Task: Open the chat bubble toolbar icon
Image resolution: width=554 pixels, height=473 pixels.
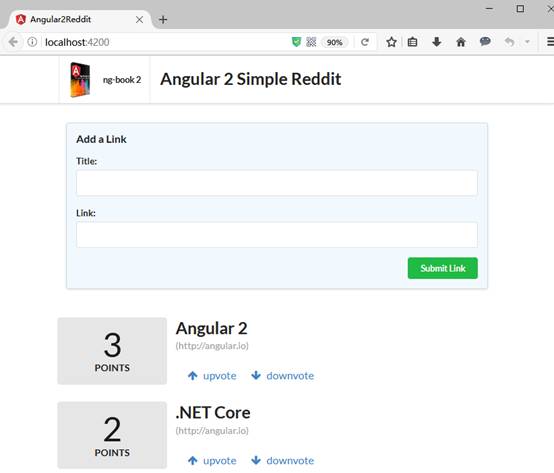Action: [485, 42]
